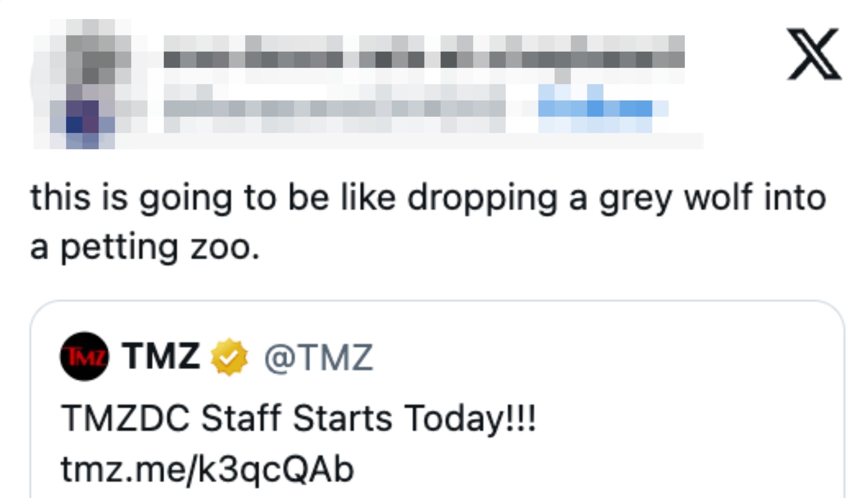Click the word 'Staff' in quoted tweet
The width and height of the screenshot is (868, 498).
(x=241, y=418)
